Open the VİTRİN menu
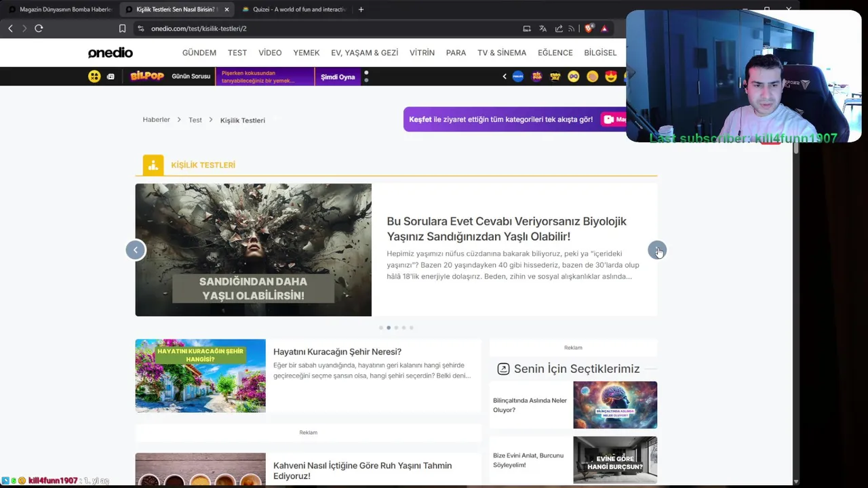 tap(422, 53)
